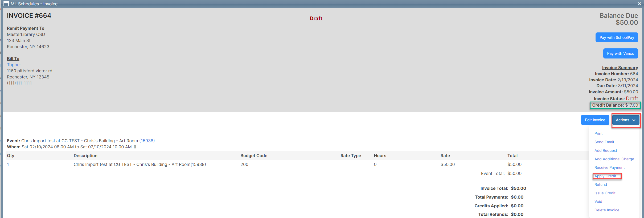Viewport: 644px width, 218px height.
Task: Click the Credits Applied $0.00 line
Action: pos(499,206)
